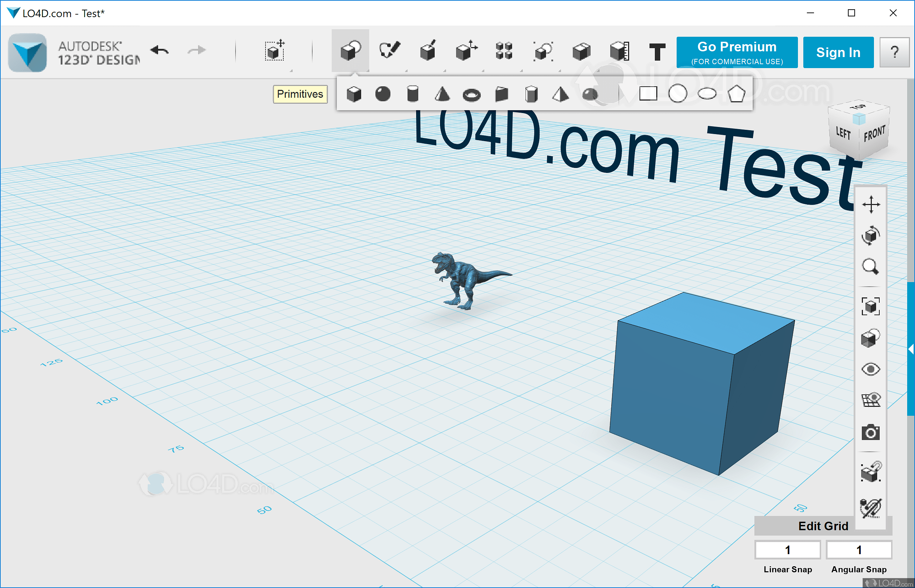915x588 pixels.
Task: Click the TOP face of view cube
Action: pyautogui.click(x=858, y=107)
